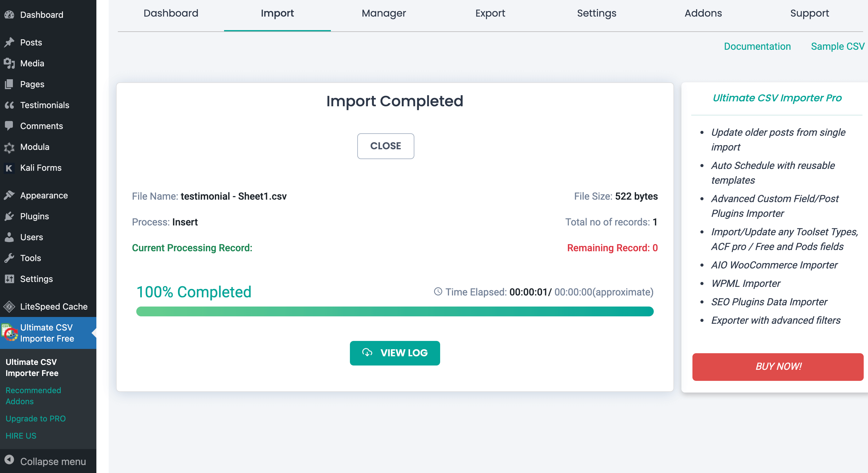Click the Testimonials quote icon
The image size is (868, 473).
(x=10, y=105)
